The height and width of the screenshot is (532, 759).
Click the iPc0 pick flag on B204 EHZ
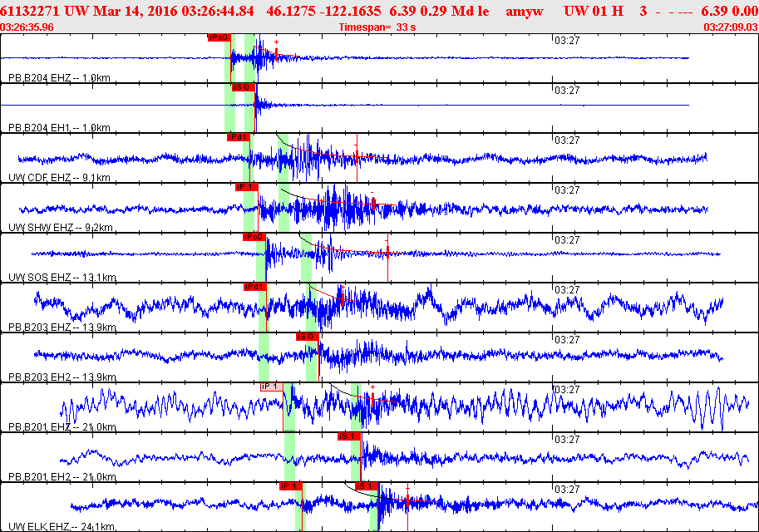click(219, 37)
